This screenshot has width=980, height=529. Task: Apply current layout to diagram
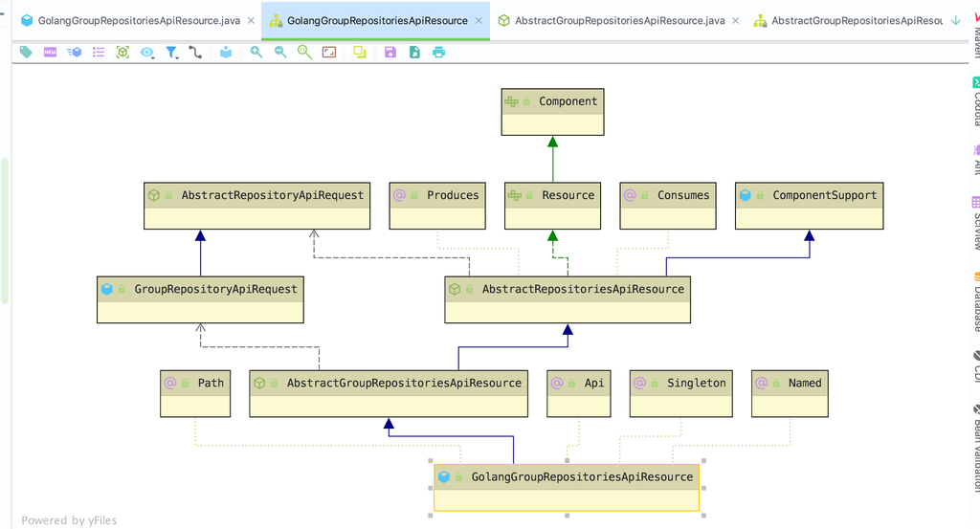(x=360, y=53)
